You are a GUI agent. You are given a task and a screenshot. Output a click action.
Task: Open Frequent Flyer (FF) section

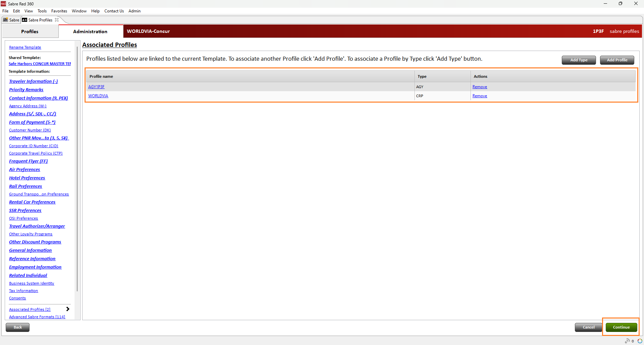click(29, 161)
